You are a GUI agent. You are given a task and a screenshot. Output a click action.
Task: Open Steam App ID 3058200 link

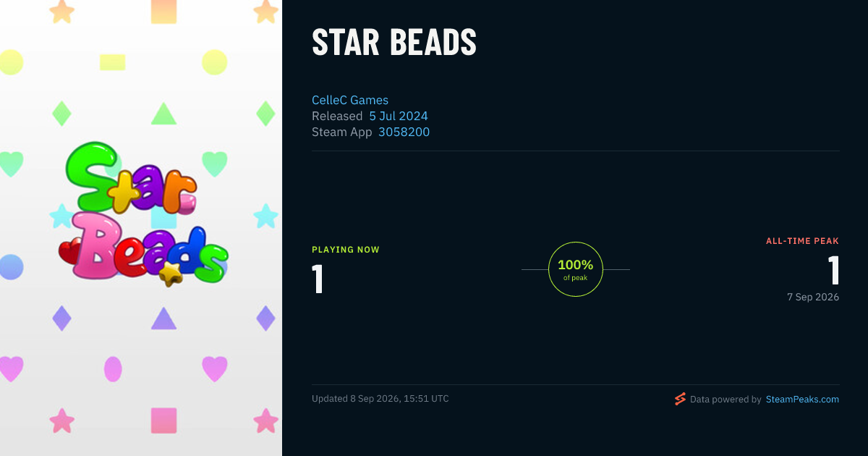404,132
